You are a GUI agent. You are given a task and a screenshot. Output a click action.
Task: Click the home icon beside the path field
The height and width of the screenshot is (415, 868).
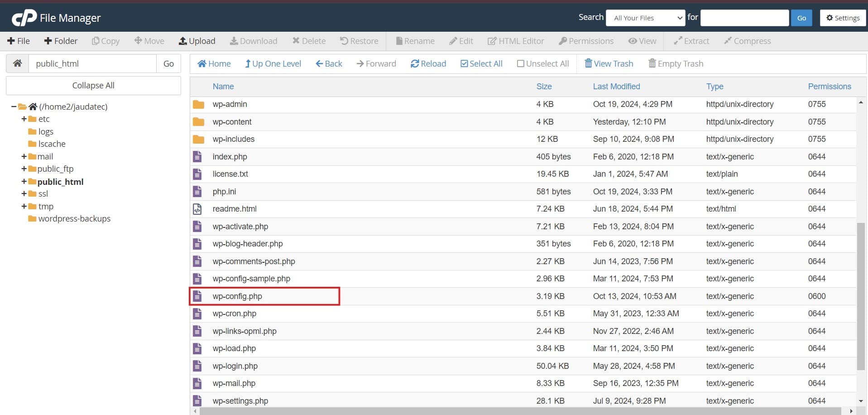(x=17, y=63)
